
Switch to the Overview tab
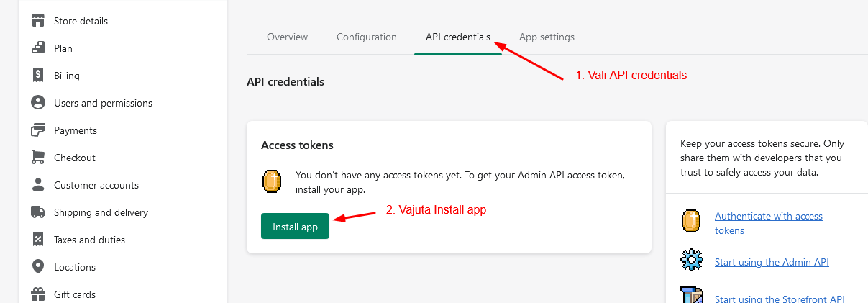tap(287, 37)
